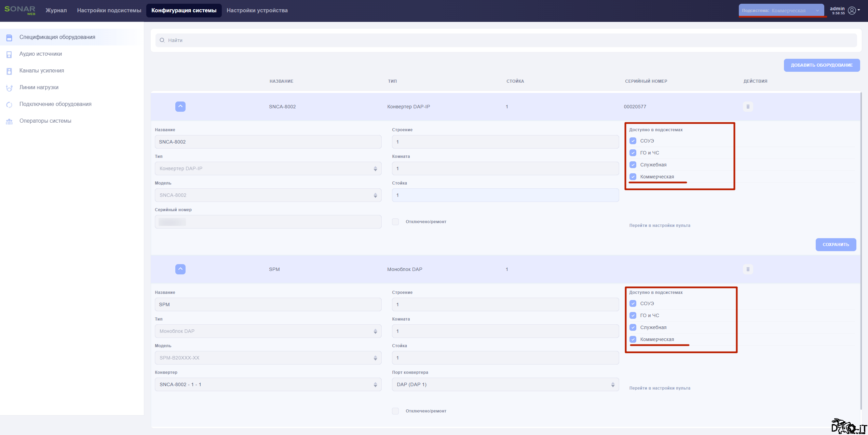Click ДОБАВИТЬ ОБОРУДОВАНИЕ button
Viewport: 868px width, 435px height.
click(822, 65)
